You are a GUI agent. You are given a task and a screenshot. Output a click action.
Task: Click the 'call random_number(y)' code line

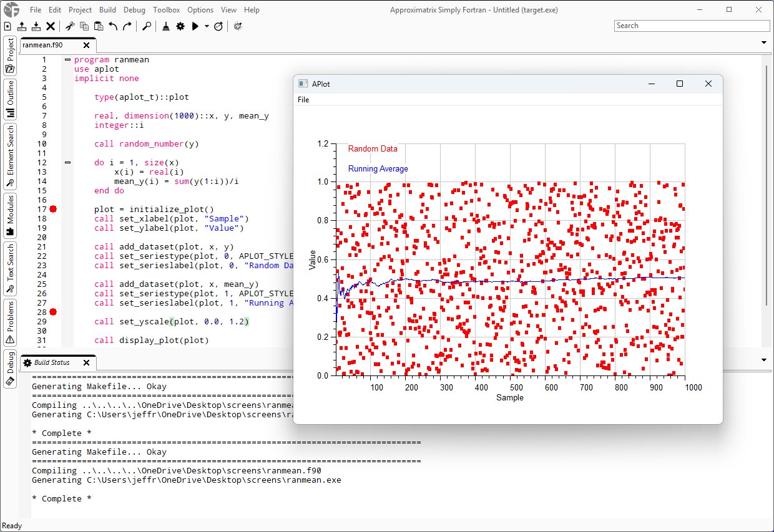tap(147, 144)
